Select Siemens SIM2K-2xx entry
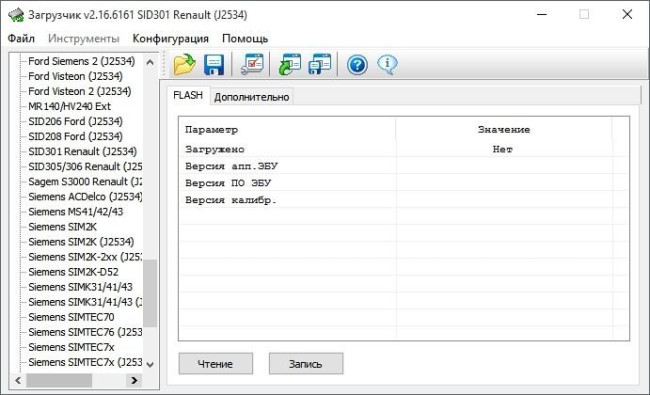This screenshot has height=395, width=650. point(85,257)
